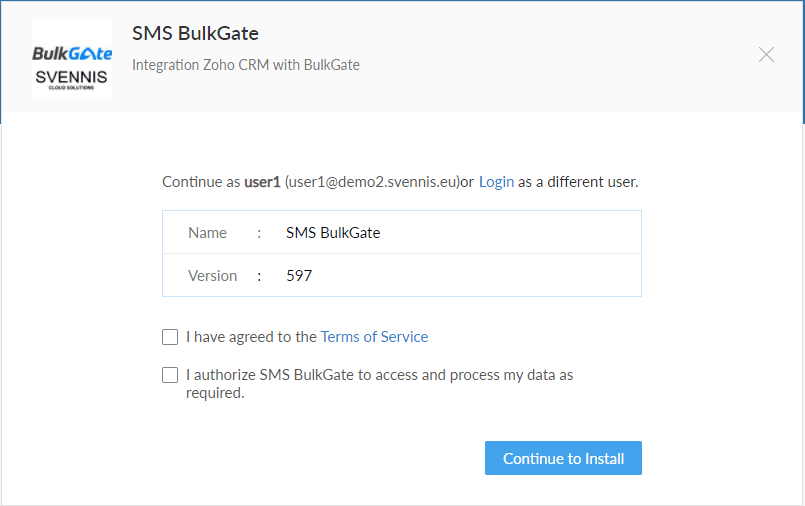Click the 'I have agreed to the' label
The image size is (805, 506).
point(252,337)
